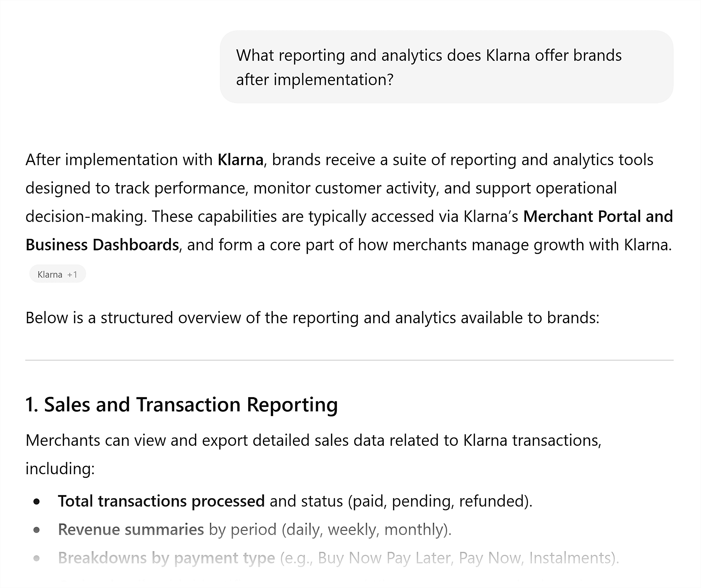The width and height of the screenshot is (701, 588).
Task: Click the bold Business Dashboards text
Action: [102, 245]
